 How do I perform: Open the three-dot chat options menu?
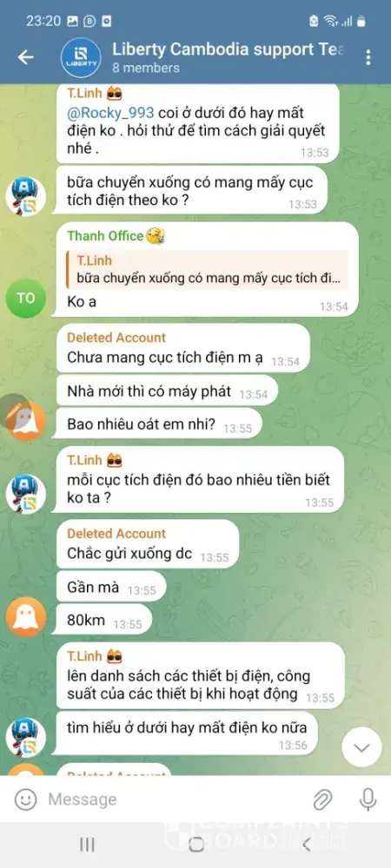pyautogui.click(x=368, y=57)
